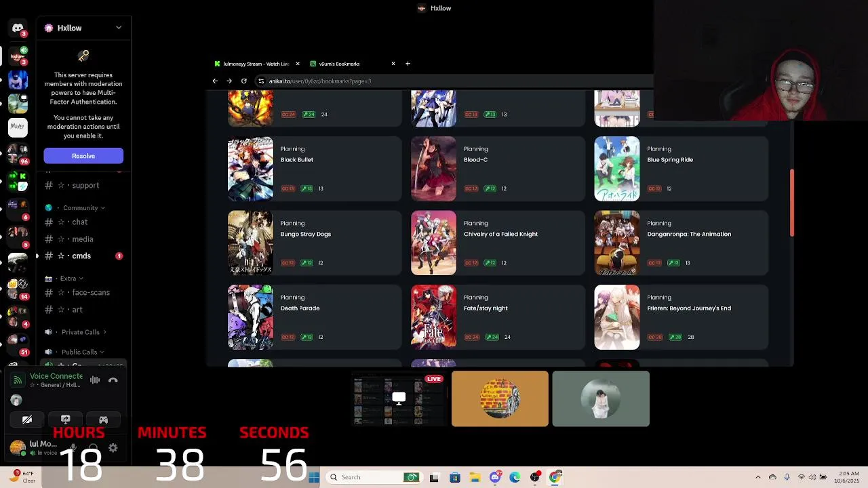Select the gray-green avatar participant tile
This screenshot has width=868, height=488.
[601, 399]
